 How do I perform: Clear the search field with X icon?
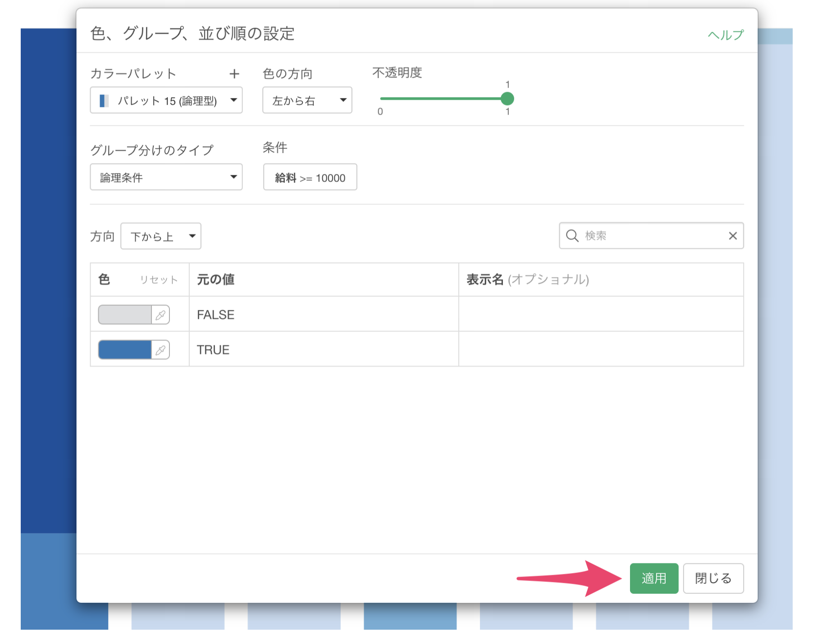(x=732, y=236)
